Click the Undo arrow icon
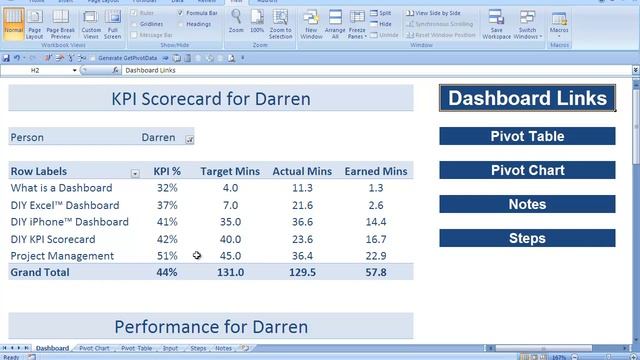This screenshot has width=640, height=360. 17,58
